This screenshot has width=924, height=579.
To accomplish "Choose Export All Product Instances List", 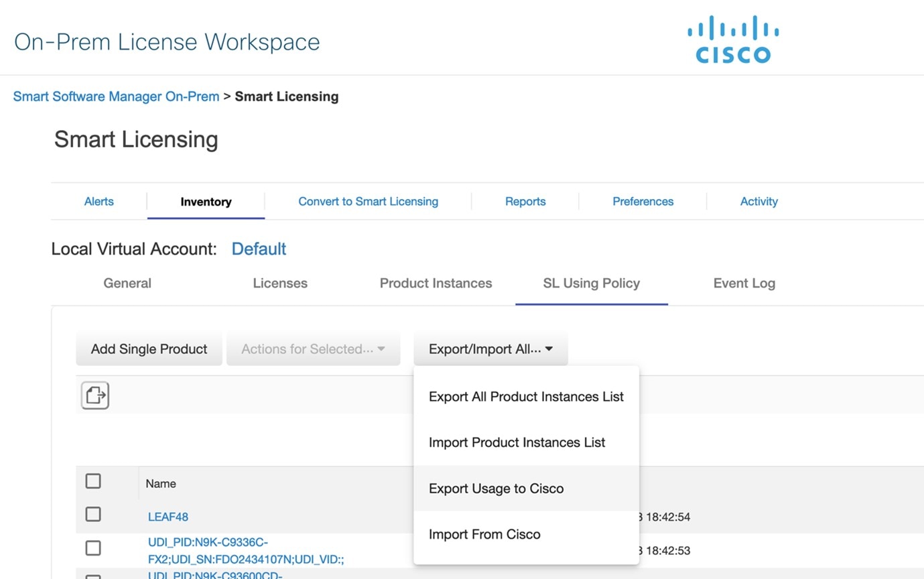I will pyautogui.click(x=526, y=397).
